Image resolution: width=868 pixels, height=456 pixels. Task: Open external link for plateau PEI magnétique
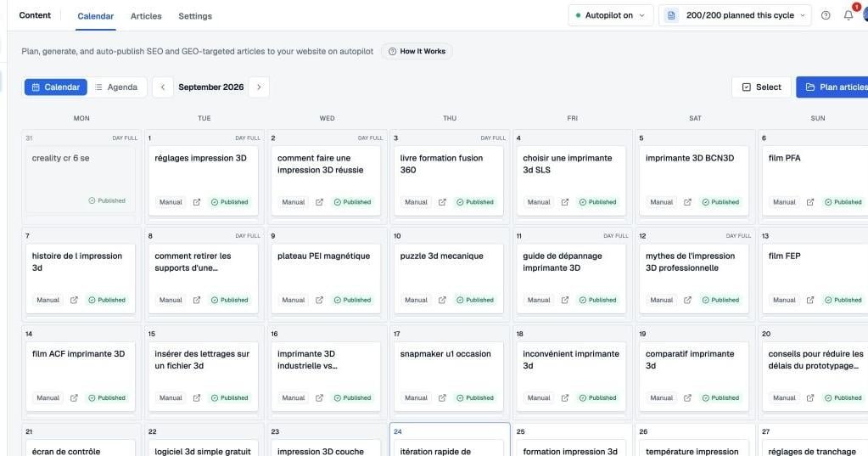[x=319, y=300]
